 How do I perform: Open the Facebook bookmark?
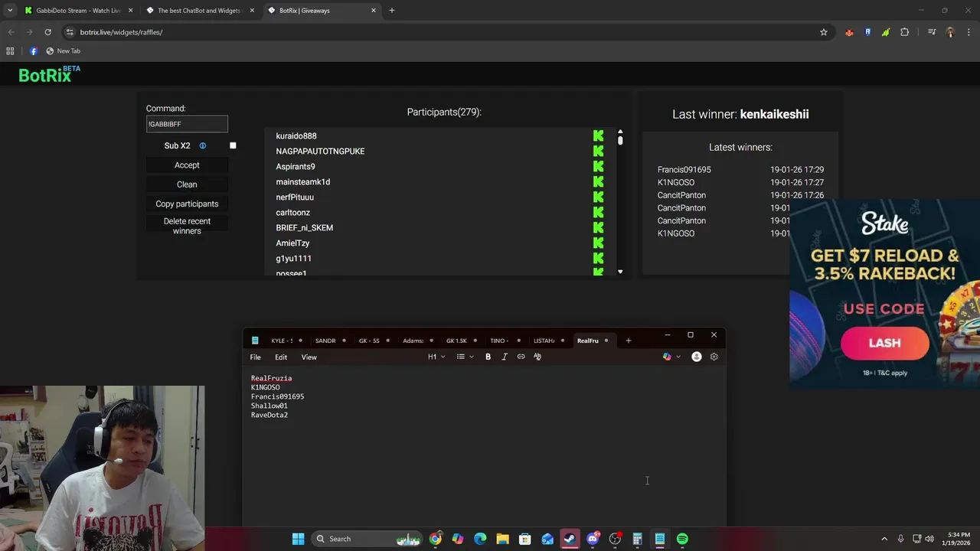(34, 51)
